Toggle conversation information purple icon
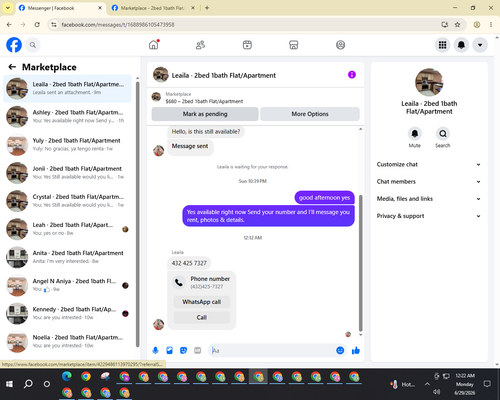This screenshot has width=500, height=400. coord(352,75)
